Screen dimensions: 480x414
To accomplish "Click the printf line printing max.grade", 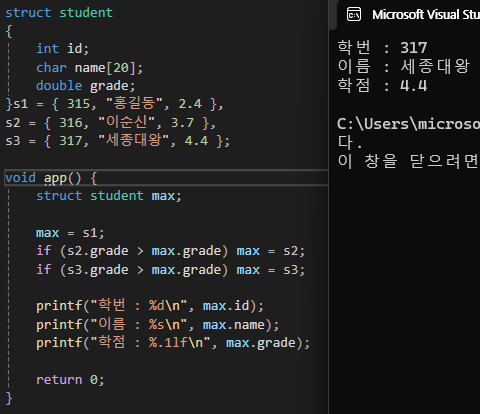I will click(173, 343).
